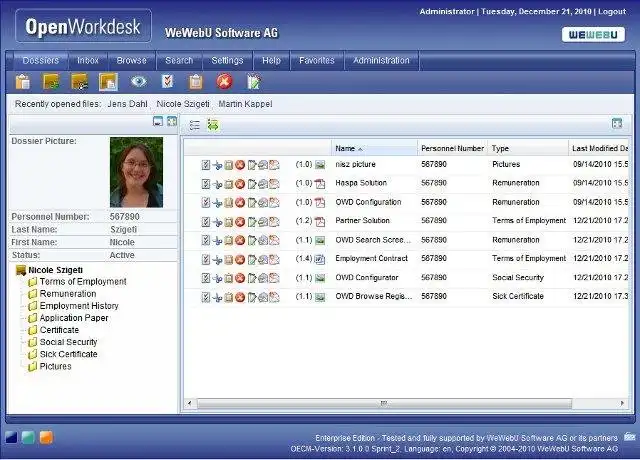Click red delete icon in Partner Solution row

[x=240, y=221]
